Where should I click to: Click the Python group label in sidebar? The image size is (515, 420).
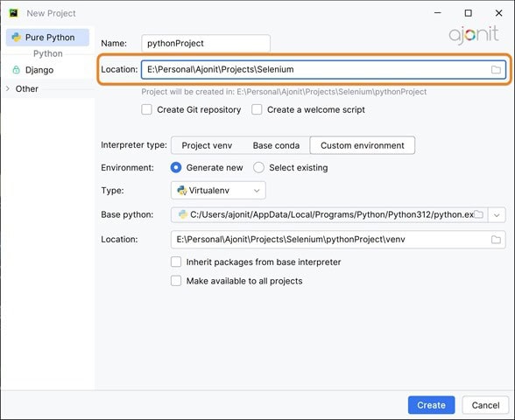click(x=48, y=53)
